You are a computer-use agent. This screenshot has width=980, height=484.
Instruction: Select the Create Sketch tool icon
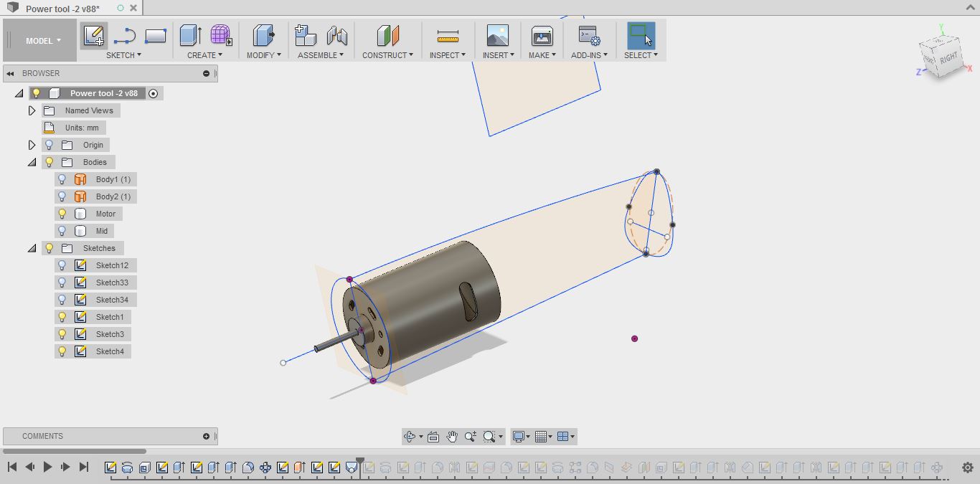94,35
